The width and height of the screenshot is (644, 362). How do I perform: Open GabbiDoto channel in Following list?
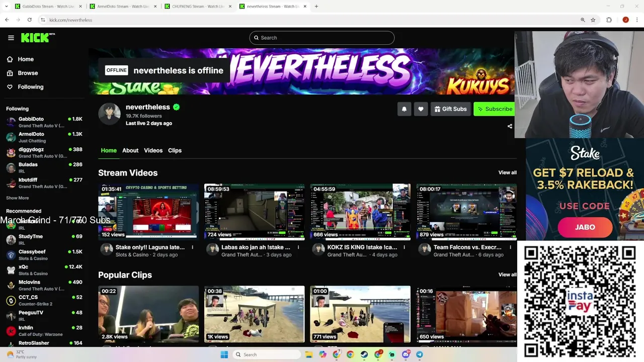(44, 122)
